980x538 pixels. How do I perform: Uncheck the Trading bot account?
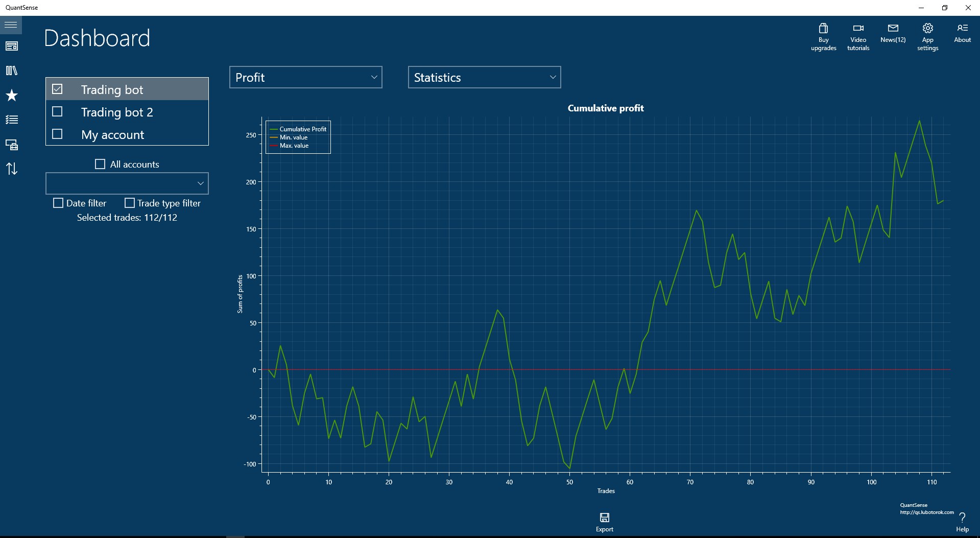(57, 88)
